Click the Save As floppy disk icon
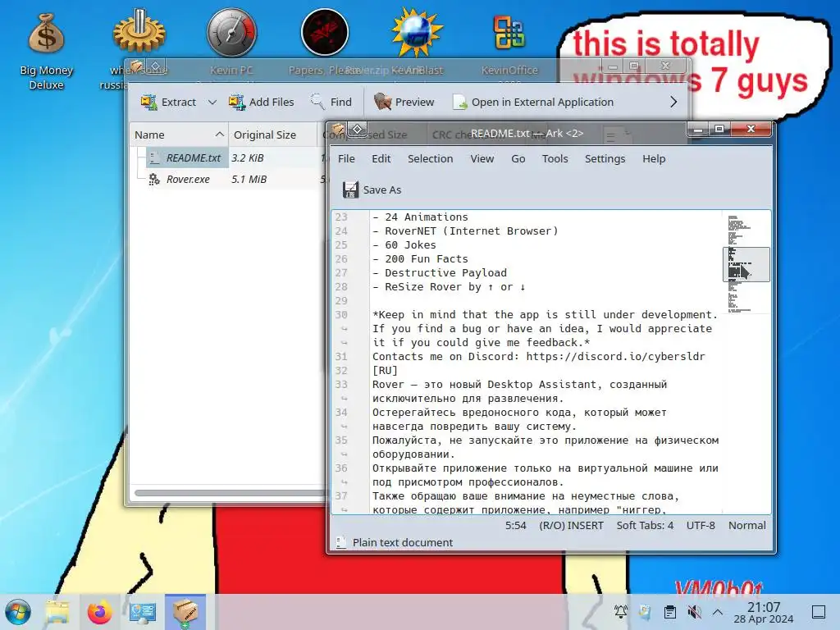This screenshot has width=840, height=630. coord(350,189)
